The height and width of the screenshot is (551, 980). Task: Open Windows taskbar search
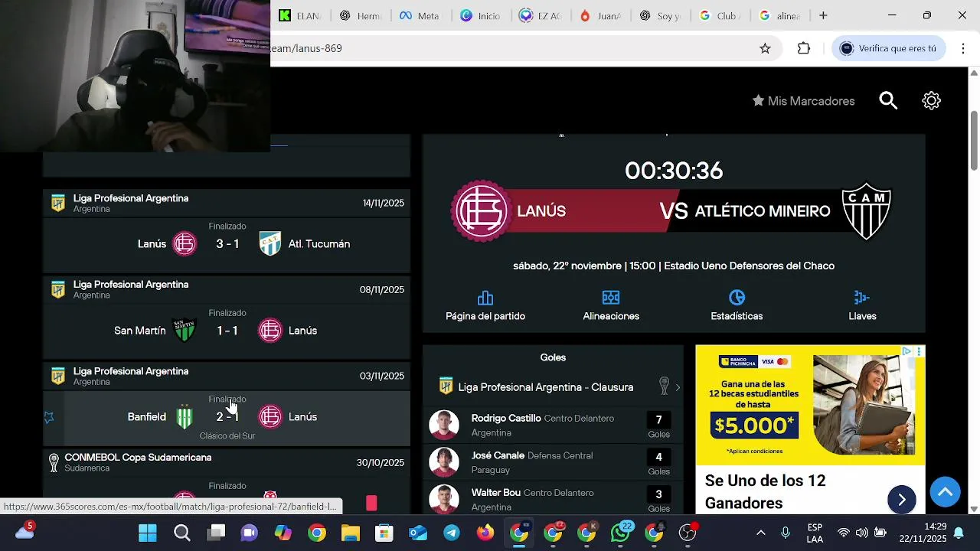pos(182,533)
